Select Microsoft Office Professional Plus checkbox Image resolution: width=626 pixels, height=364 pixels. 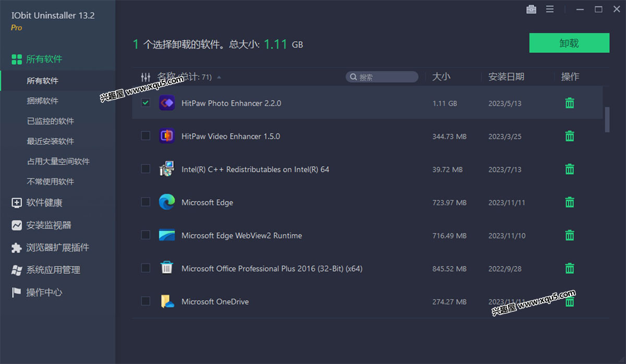pyautogui.click(x=146, y=268)
